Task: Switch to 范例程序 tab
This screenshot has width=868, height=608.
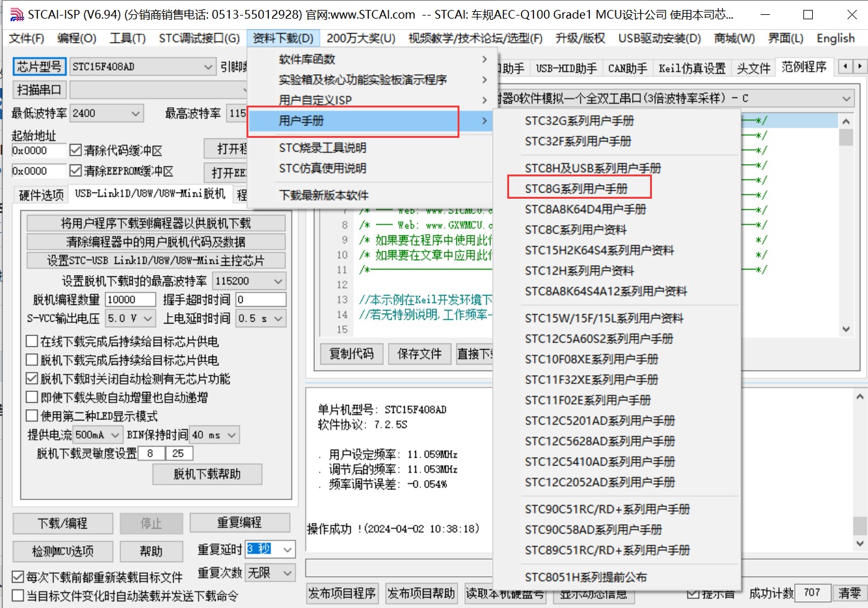Action: (804, 67)
